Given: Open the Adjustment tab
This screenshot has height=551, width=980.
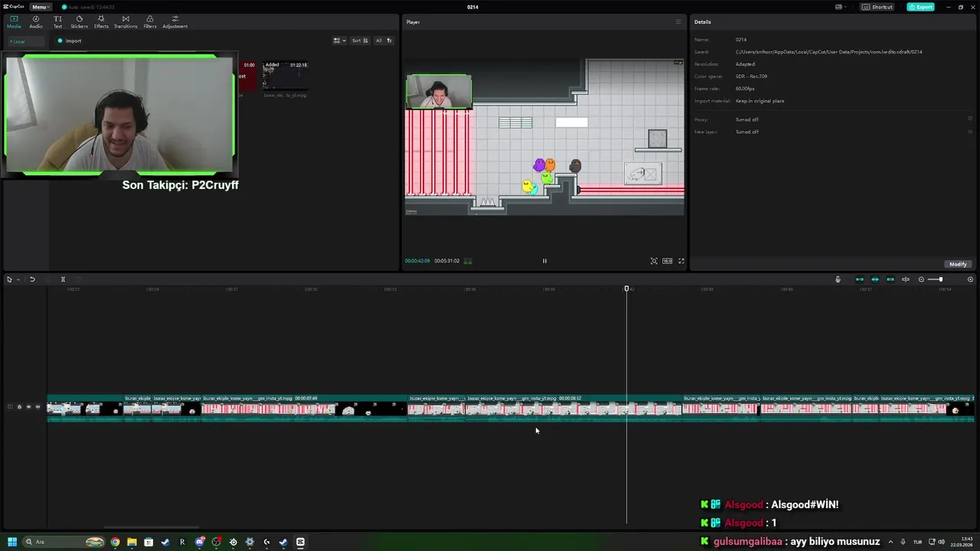Looking at the screenshot, I should point(175,21).
